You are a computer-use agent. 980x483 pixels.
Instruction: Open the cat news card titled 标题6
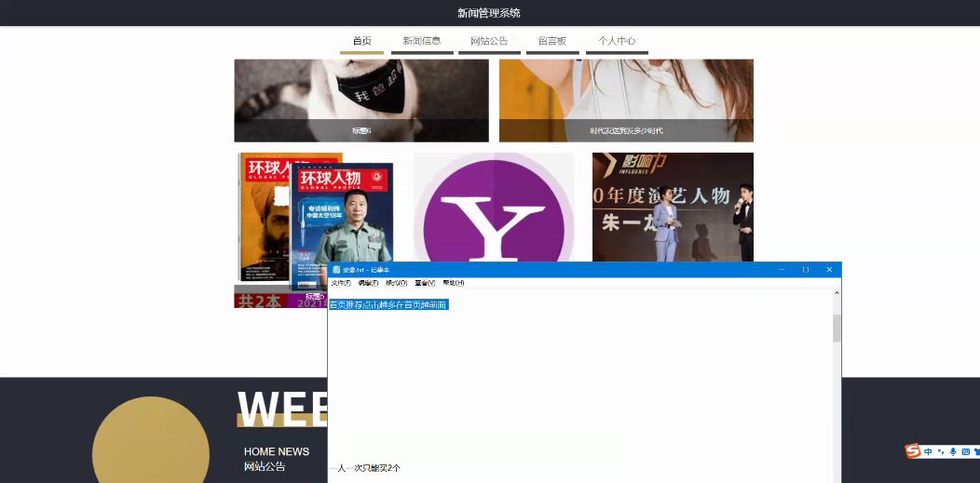click(x=361, y=101)
